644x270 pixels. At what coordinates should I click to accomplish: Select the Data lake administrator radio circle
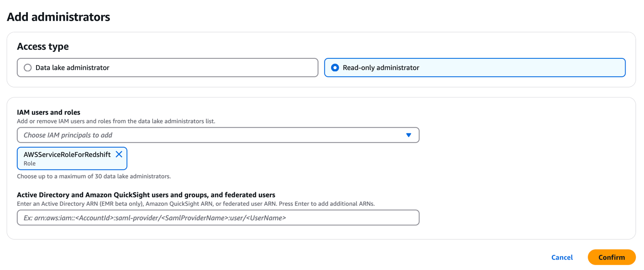pos(28,68)
